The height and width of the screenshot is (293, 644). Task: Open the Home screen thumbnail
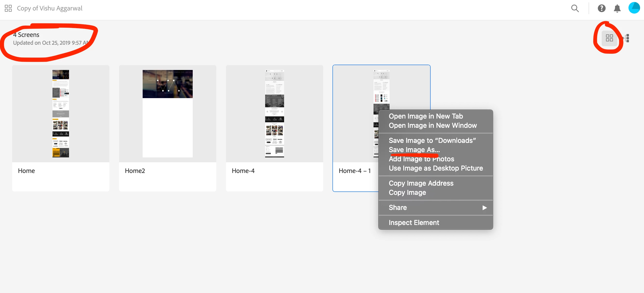coord(61,113)
